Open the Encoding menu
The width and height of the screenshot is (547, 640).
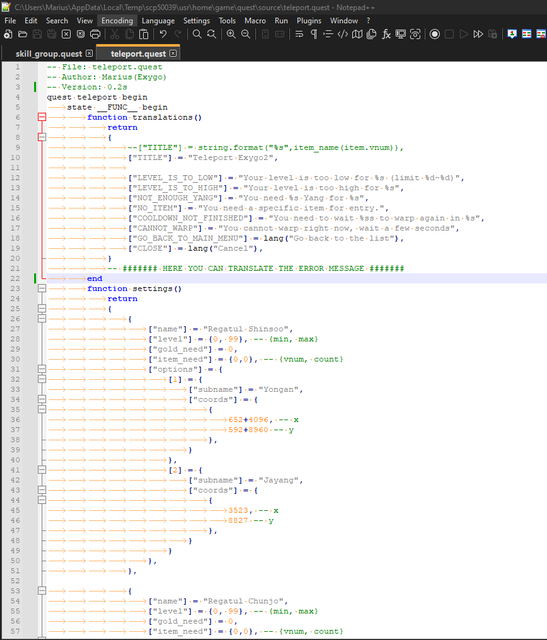117,20
